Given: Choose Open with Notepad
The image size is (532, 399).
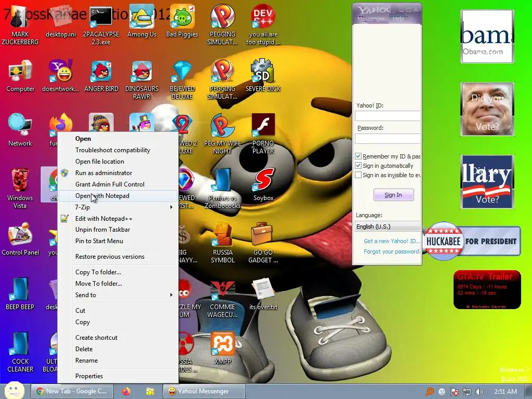Looking at the screenshot, I should click(x=118, y=196).
